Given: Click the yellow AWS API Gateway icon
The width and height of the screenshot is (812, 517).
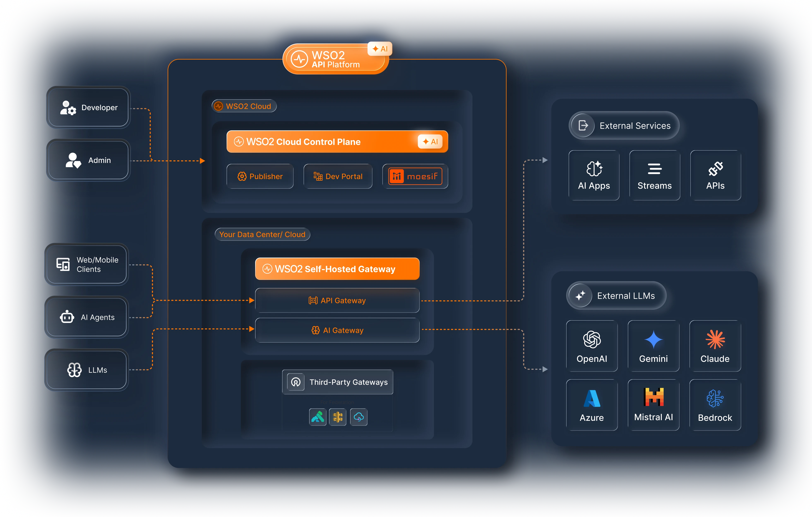Looking at the screenshot, I should click(338, 417).
